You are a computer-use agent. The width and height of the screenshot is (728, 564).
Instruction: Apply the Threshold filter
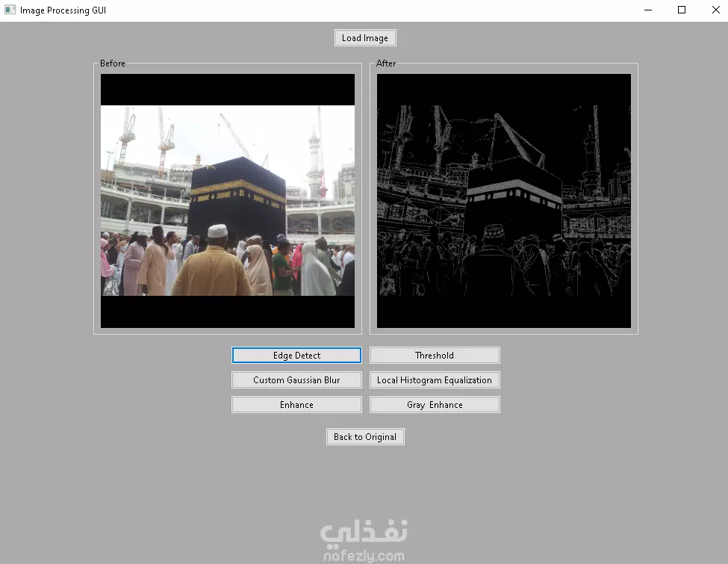tap(435, 356)
